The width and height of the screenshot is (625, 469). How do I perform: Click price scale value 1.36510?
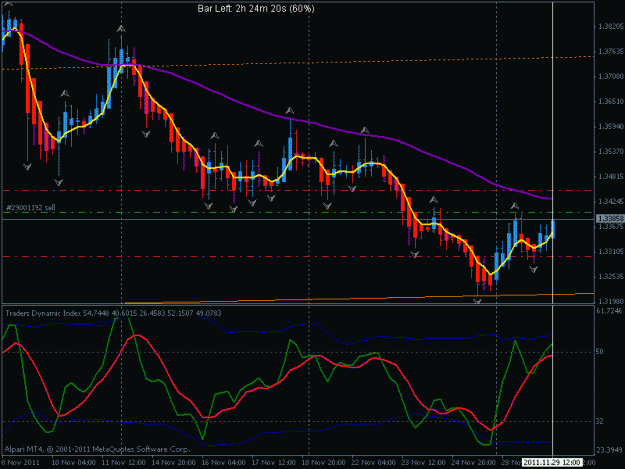click(x=611, y=102)
